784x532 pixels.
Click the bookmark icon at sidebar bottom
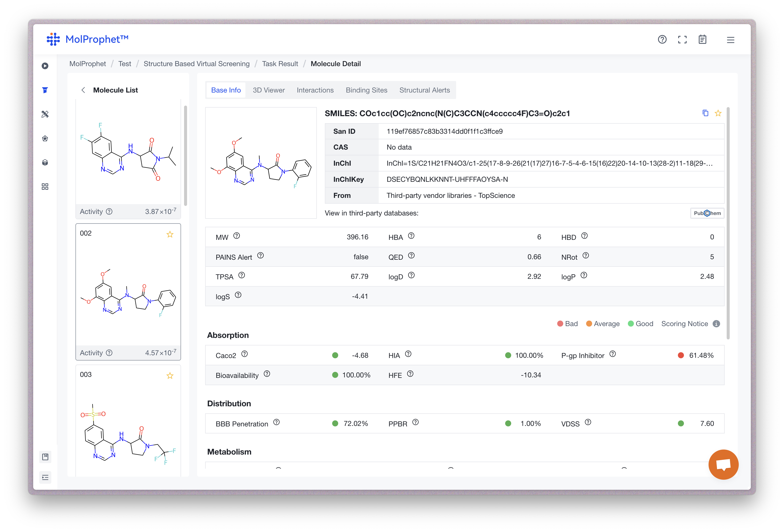pyautogui.click(x=45, y=457)
